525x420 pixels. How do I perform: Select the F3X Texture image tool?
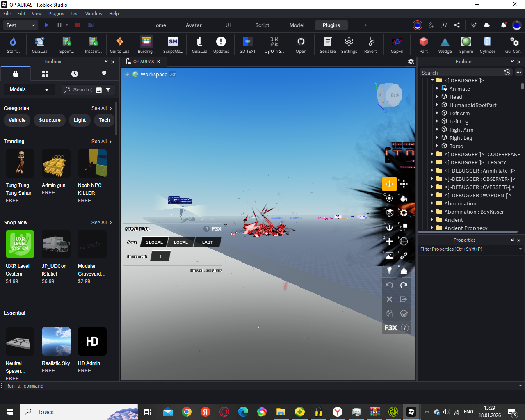pyautogui.click(x=389, y=256)
